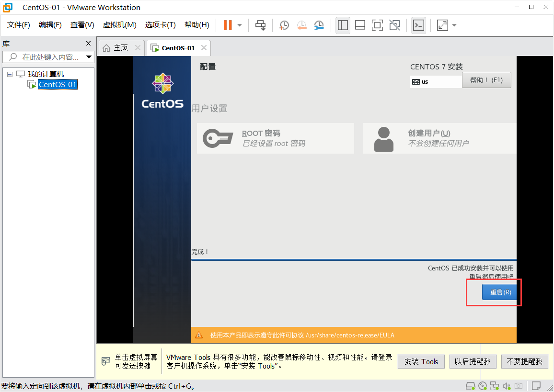
Task: Close the 库 library panel
Action: [x=88, y=44]
